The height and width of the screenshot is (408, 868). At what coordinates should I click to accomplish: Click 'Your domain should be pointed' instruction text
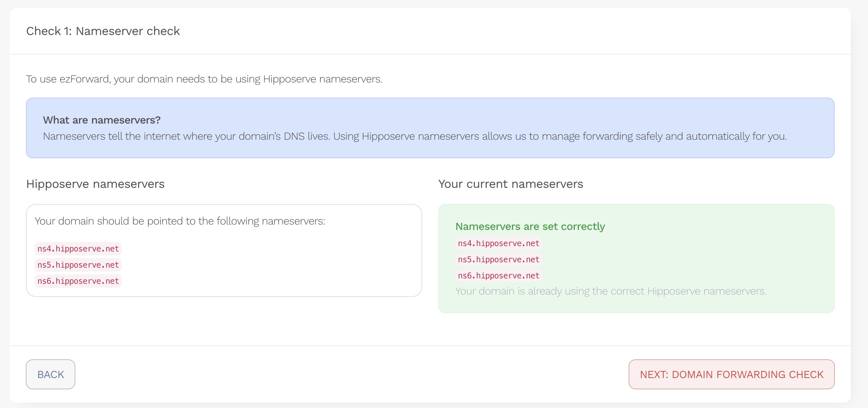180,221
